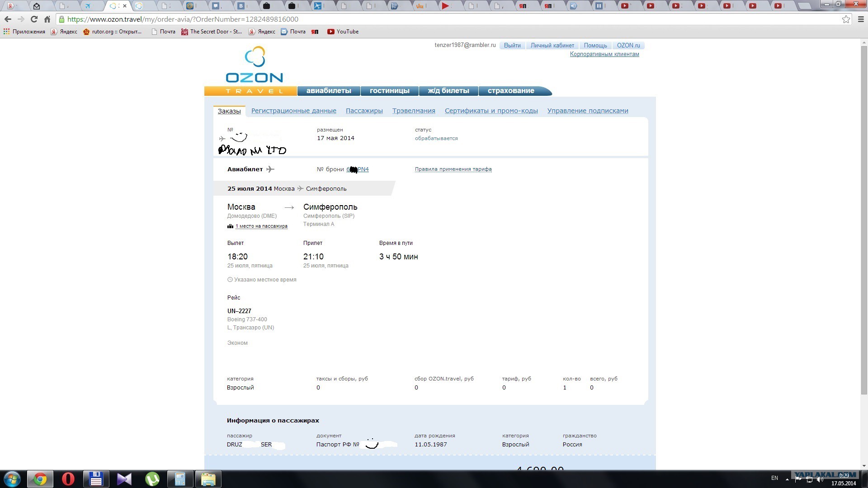Click the account email tenzer1987@rambler.ru

465,46
